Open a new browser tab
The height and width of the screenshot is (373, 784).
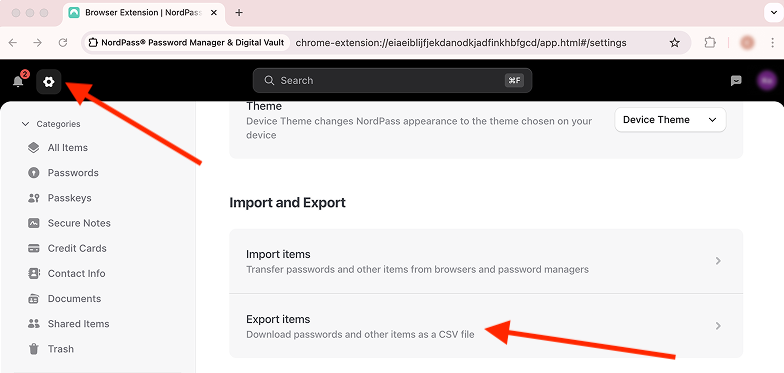coord(239,12)
